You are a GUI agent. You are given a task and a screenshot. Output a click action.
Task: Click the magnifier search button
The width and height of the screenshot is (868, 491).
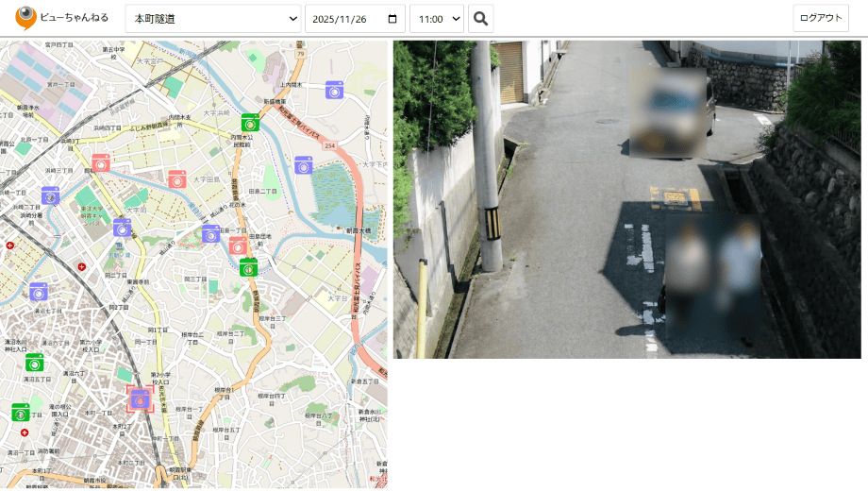(x=480, y=18)
